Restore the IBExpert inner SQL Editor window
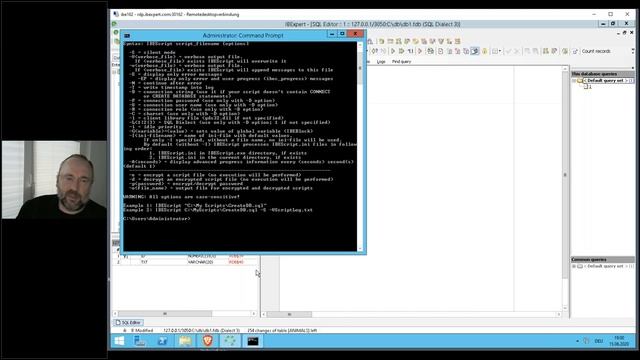The image size is (640, 360). tap(625, 32)
